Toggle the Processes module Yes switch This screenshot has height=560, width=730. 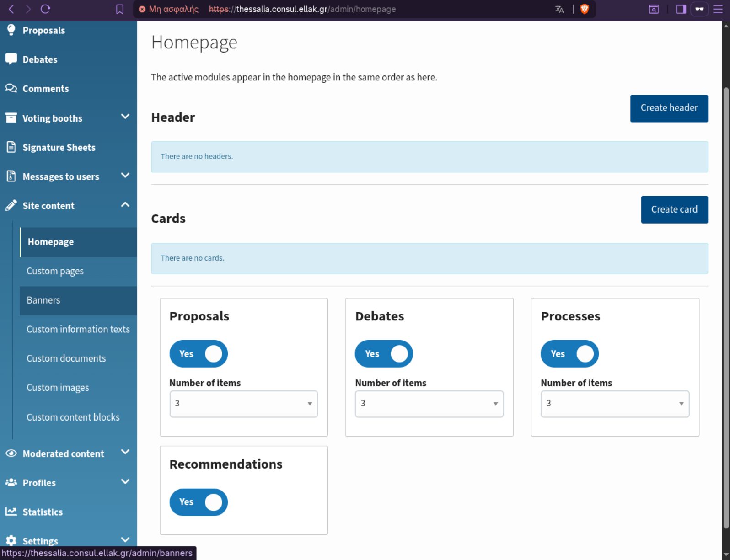click(x=569, y=354)
